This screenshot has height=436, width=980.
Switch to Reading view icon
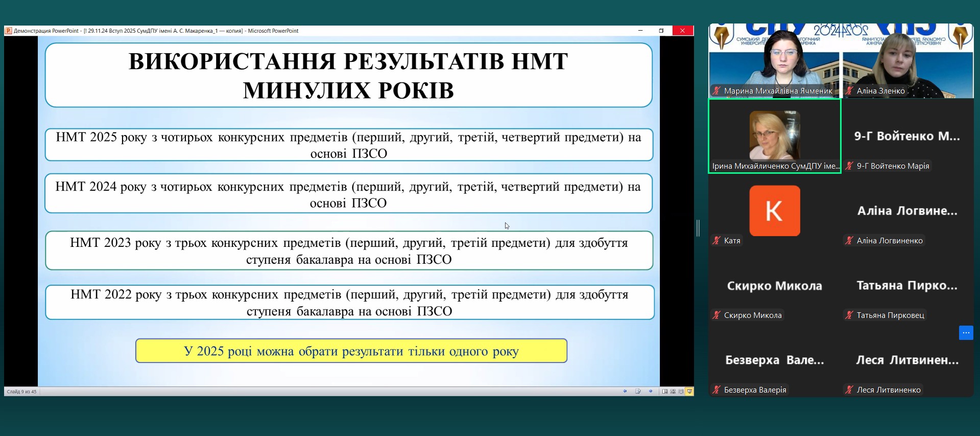(681, 392)
